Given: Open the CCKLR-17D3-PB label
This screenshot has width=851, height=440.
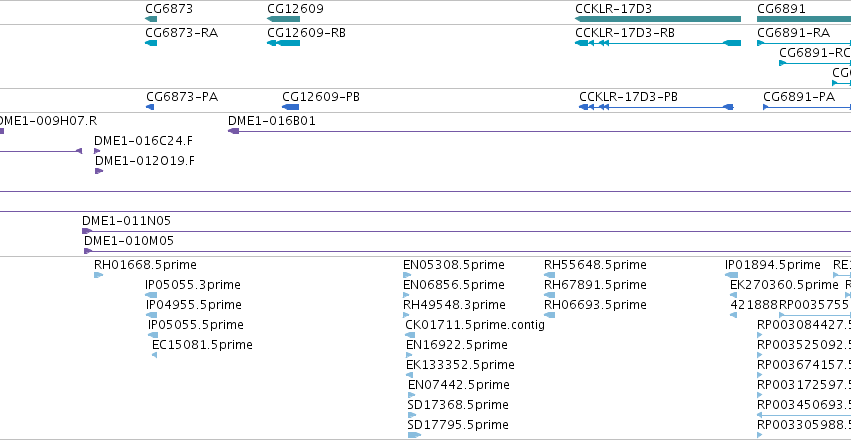Looking at the screenshot, I should pyautogui.click(x=628, y=97).
